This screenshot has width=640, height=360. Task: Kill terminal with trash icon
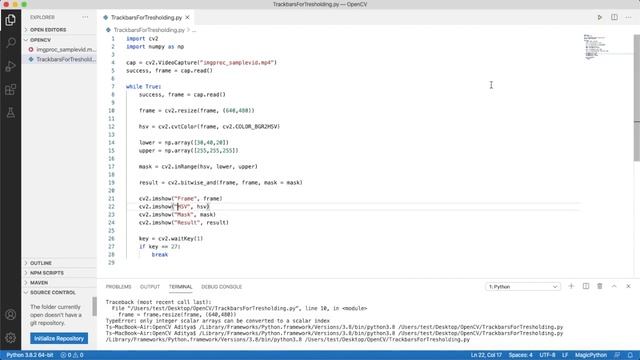pos(600,287)
